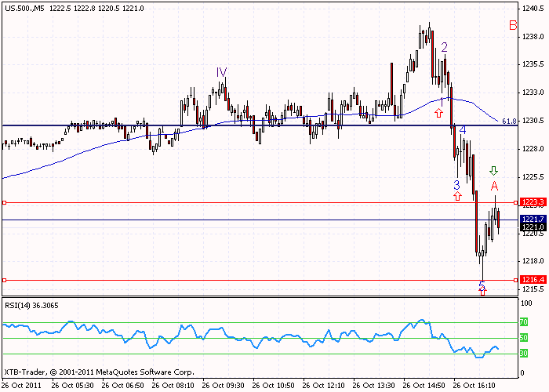549x392 pixels.
Task: Select the green down arrow above label A
Action: 493,171
